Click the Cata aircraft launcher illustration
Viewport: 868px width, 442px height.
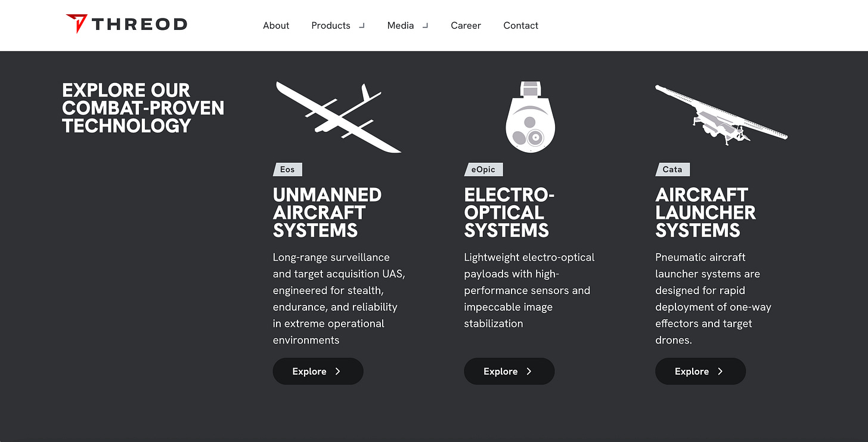(x=721, y=115)
